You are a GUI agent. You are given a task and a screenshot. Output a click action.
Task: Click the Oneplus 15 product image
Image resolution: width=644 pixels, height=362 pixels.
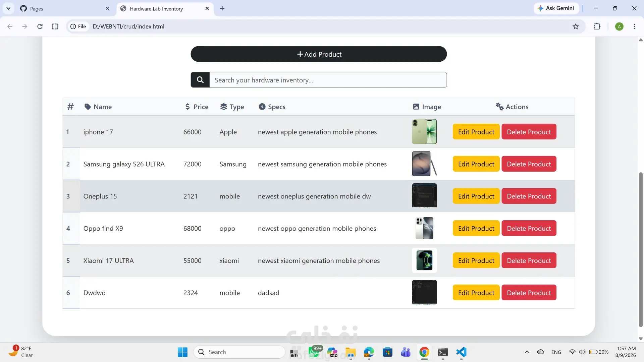424,196
